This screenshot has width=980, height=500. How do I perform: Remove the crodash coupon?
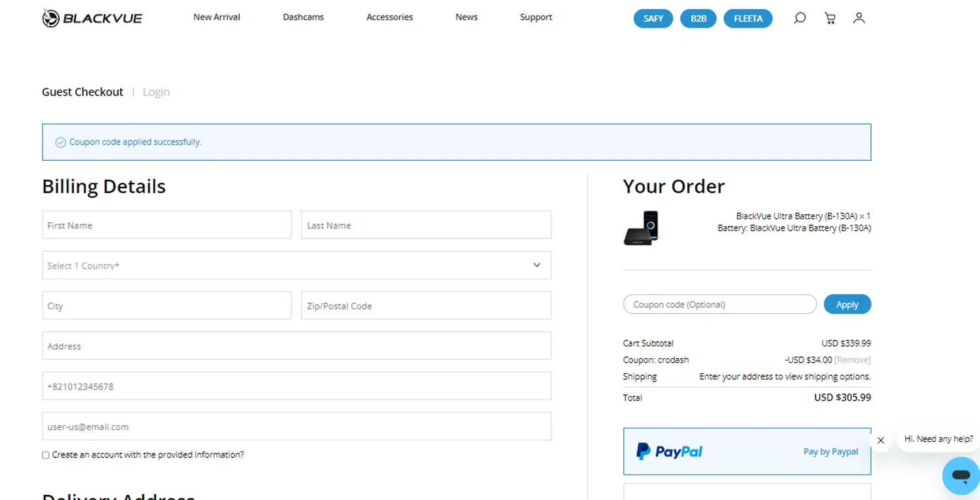click(853, 360)
